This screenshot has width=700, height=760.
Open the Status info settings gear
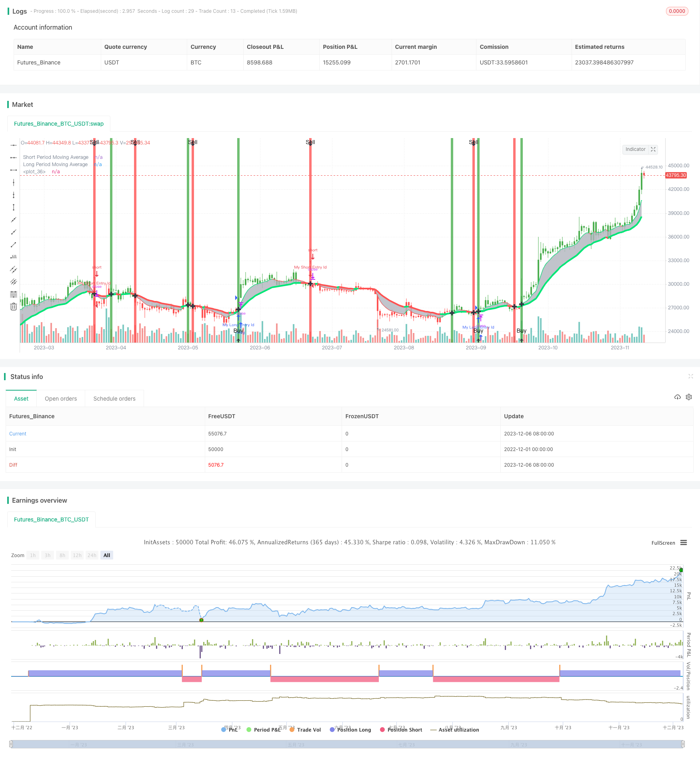tap(689, 397)
